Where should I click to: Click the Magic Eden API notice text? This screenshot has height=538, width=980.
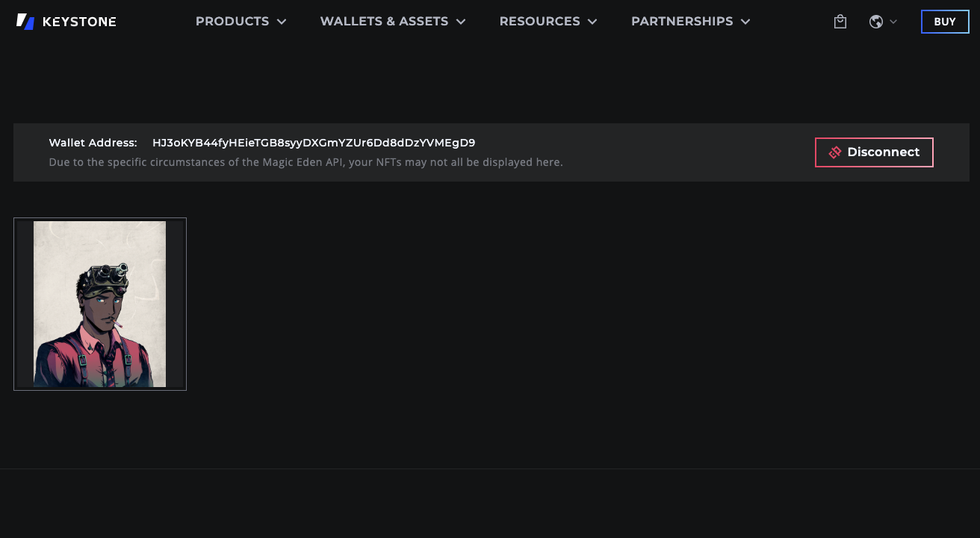click(306, 162)
